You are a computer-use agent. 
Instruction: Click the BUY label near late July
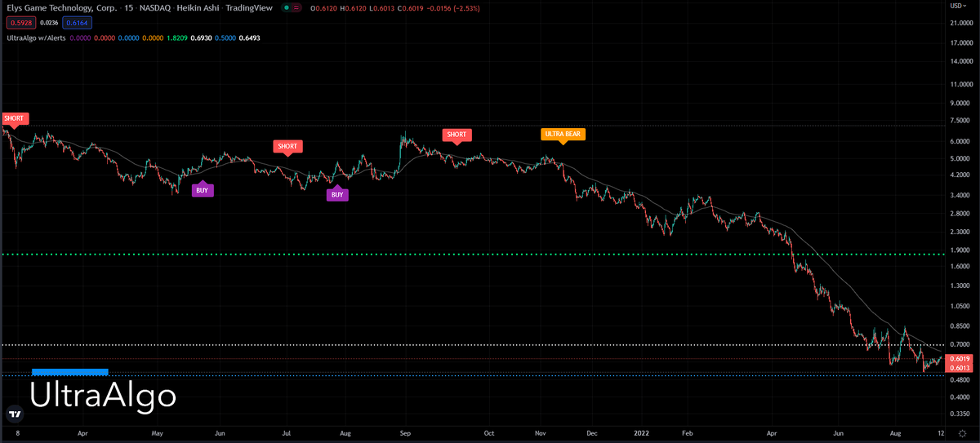tap(337, 193)
